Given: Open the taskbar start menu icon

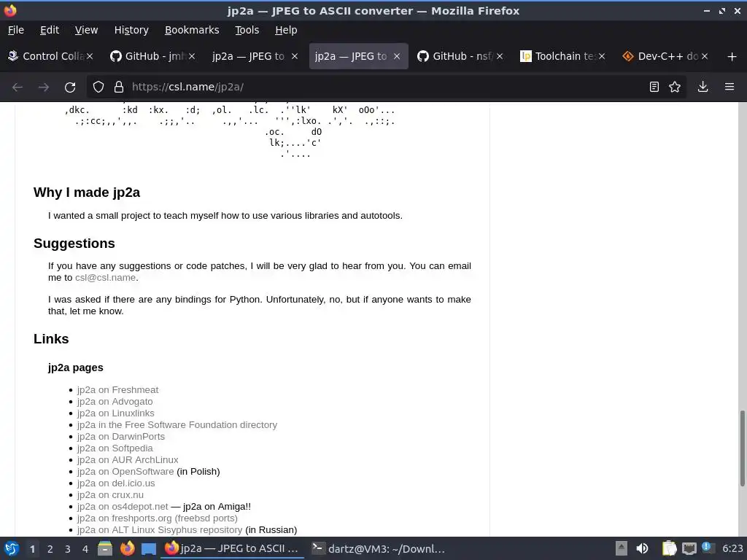Looking at the screenshot, I should click(x=12, y=548).
